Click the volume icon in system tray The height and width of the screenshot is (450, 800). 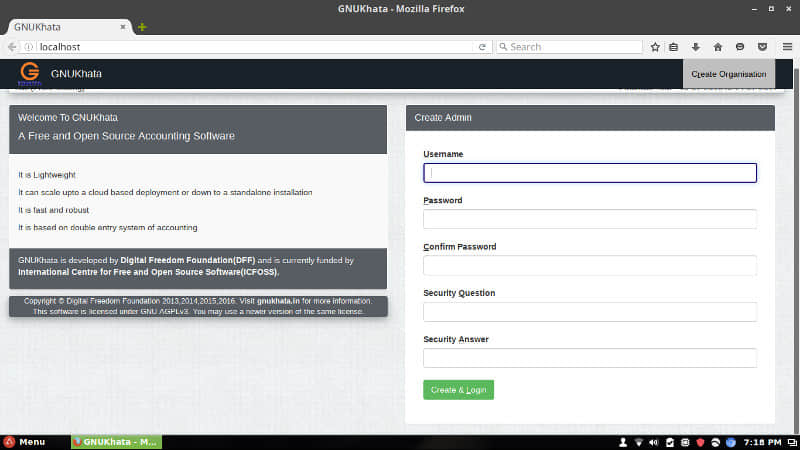coord(654,442)
